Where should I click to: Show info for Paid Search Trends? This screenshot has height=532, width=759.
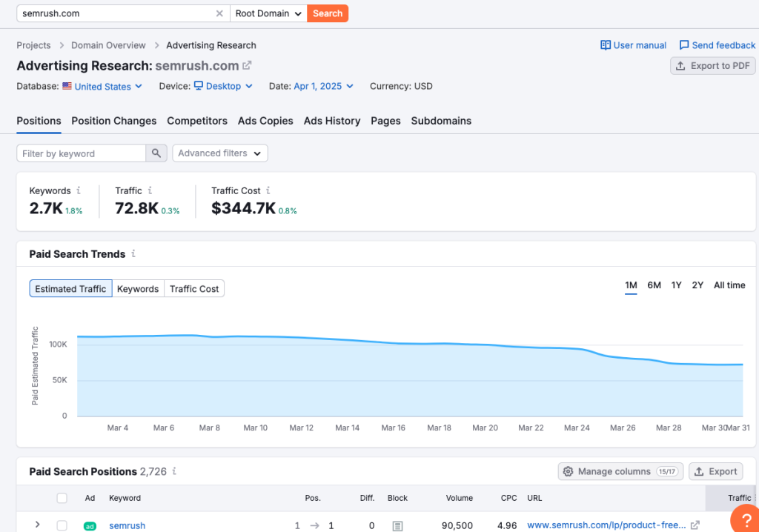tap(133, 253)
